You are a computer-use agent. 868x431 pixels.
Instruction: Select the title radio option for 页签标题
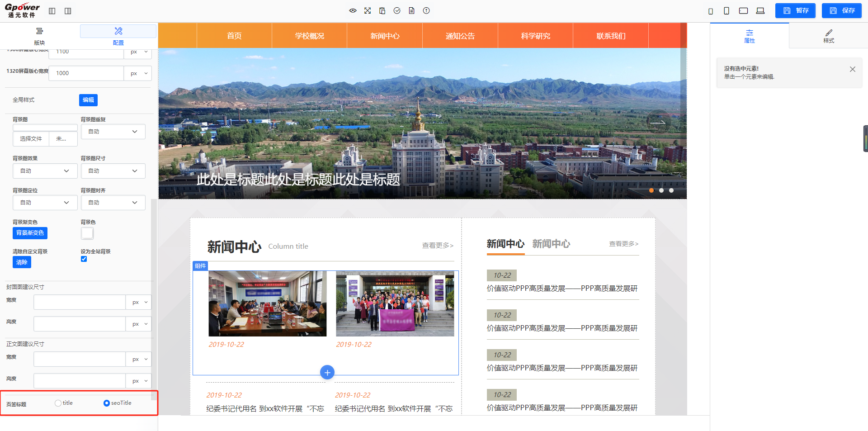tap(58, 403)
